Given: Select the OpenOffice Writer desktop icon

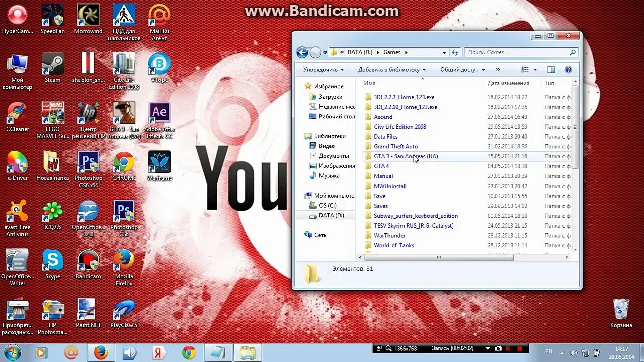Looking at the screenshot, I should [17, 267].
